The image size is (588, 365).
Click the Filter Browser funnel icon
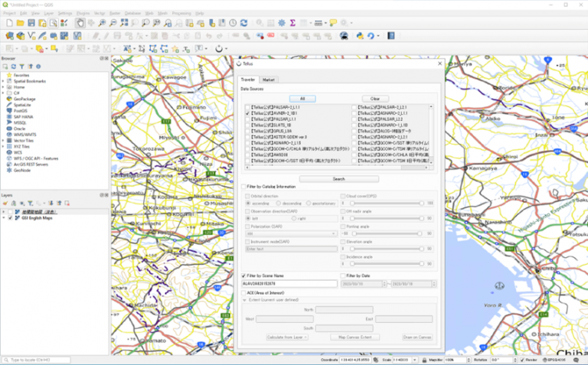21,67
